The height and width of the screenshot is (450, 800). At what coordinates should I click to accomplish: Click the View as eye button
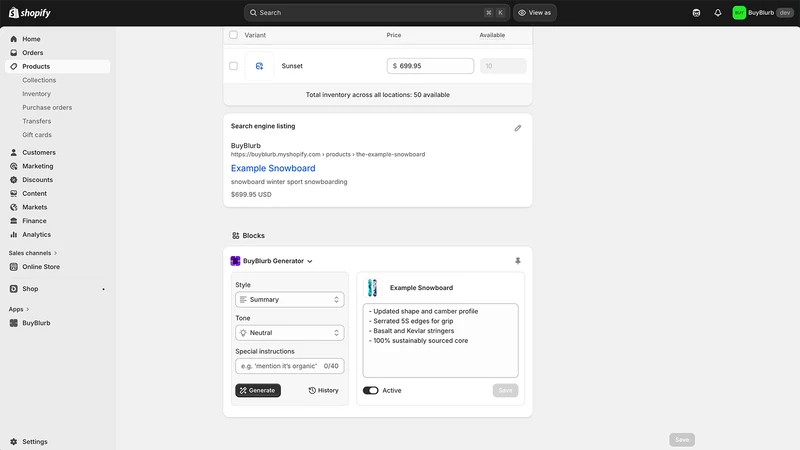[x=535, y=13]
